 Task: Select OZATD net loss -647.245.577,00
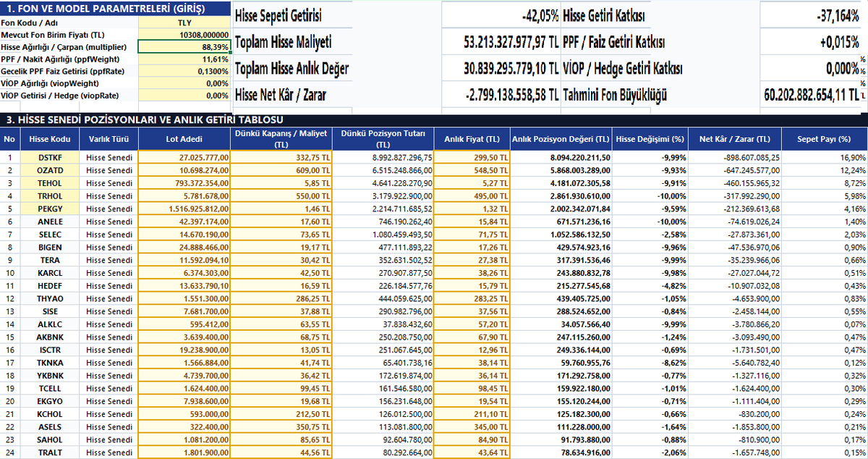pos(734,169)
